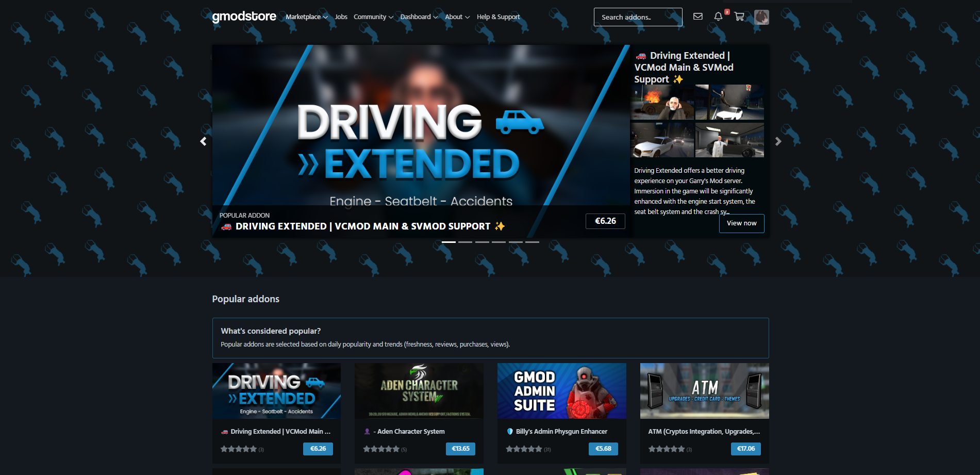Go to previous carousel slide arrow
Viewport: 980px width, 475px height.
pyautogui.click(x=203, y=141)
